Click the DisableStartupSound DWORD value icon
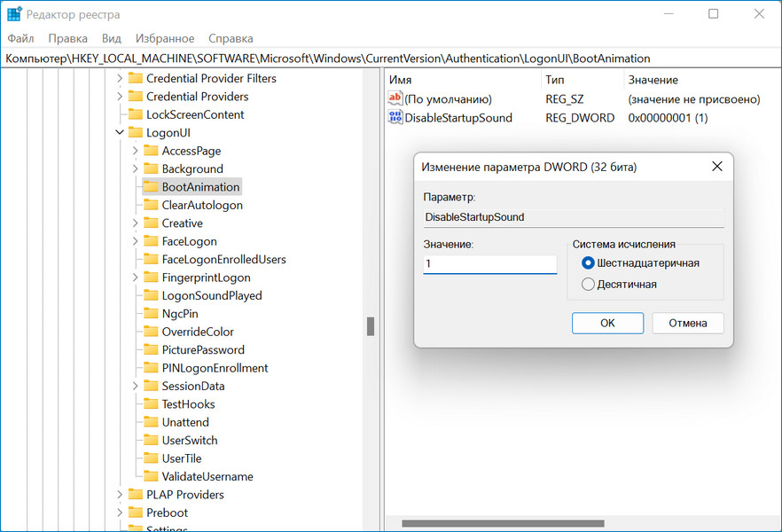 [395, 117]
